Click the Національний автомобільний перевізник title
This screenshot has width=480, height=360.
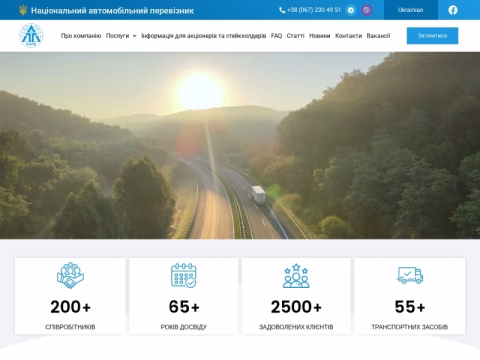click(x=112, y=11)
